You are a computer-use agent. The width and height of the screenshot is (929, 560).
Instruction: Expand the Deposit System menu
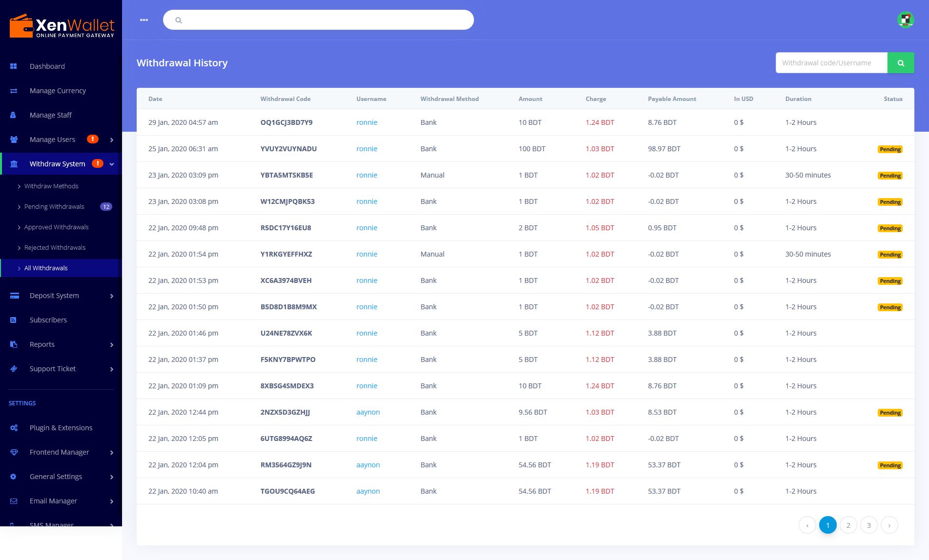112,296
